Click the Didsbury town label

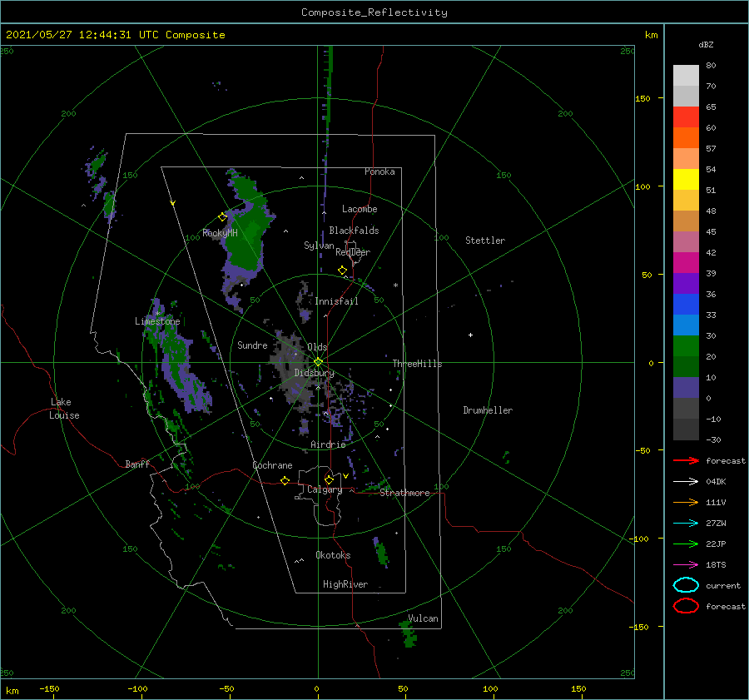click(x=315, y=373)
